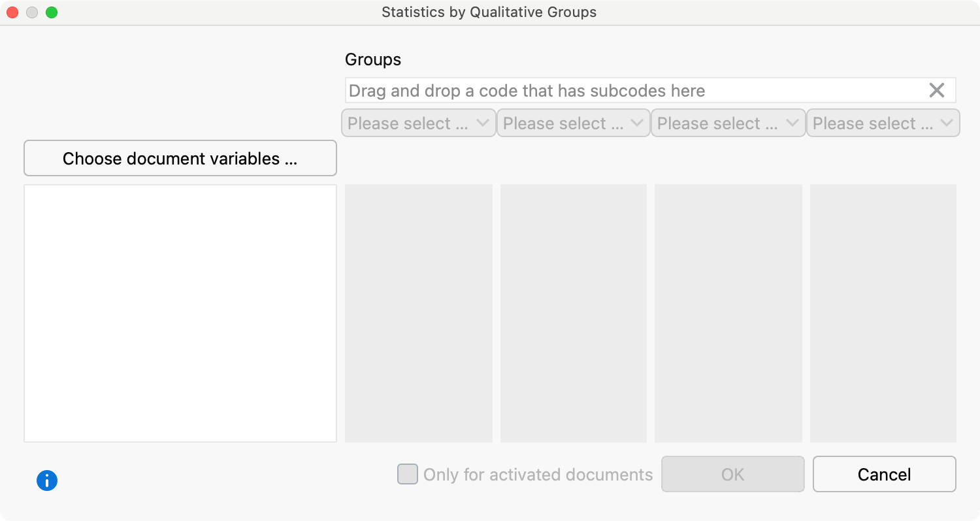The width and height of the screenshot is (980, 521).
Task: Click the Groups code drop field
Action: (x=650, y=91)
